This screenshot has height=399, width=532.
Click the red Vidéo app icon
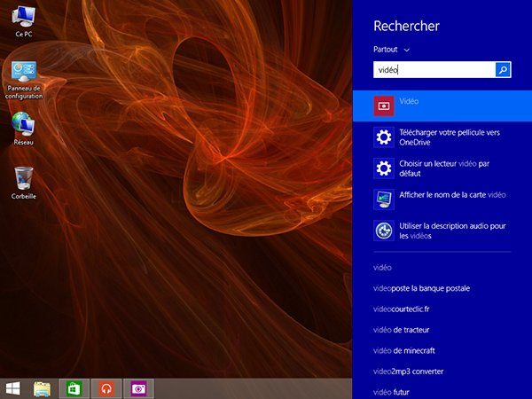pyautogui.click(x=384, y=106)
